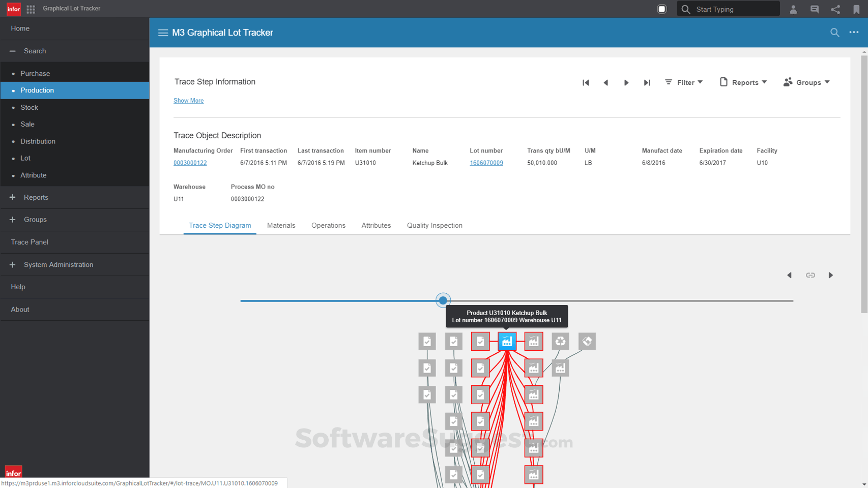The height and width of the screenshot is (488, 868).
Task: Expand System Administration in the sidebar
Action: click(75, 265)
